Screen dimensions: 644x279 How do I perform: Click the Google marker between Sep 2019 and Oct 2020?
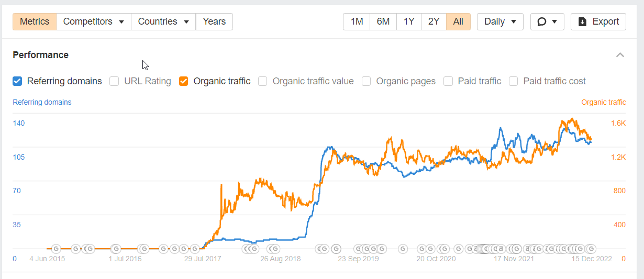(x=403, y=249)
